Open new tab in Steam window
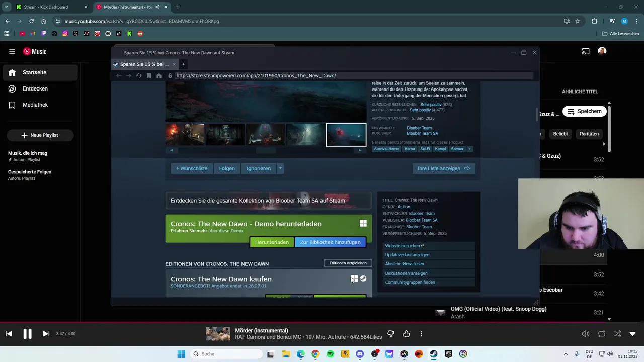 [183, 64]
